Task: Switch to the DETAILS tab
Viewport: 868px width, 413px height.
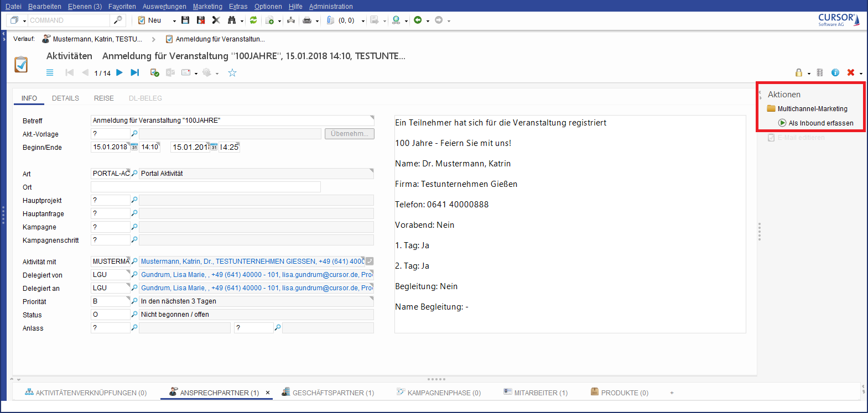Action: 65,98
